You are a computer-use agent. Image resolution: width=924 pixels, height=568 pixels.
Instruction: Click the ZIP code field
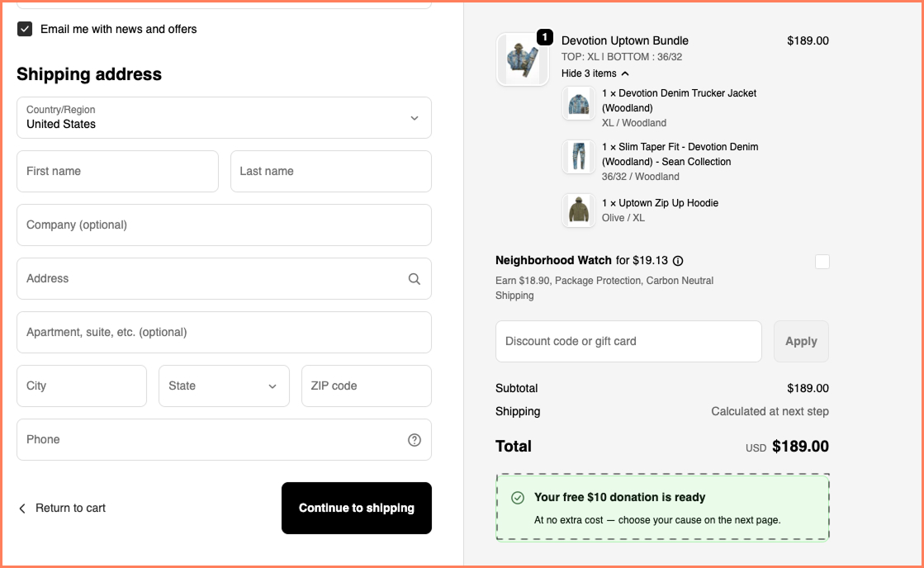(366, 386)
